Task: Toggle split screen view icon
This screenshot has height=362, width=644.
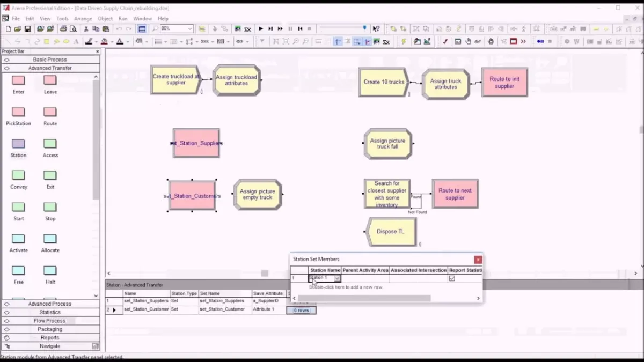Action: (142, 28)
